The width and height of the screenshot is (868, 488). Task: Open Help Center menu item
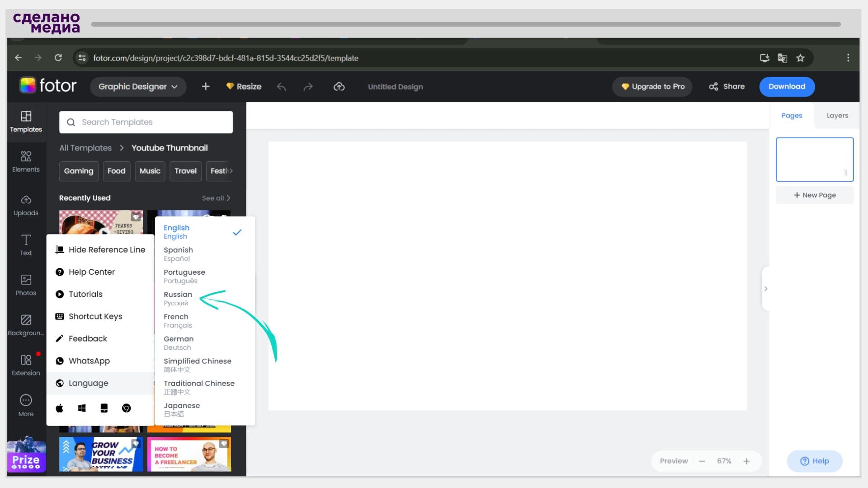click(x=100, y=272)
